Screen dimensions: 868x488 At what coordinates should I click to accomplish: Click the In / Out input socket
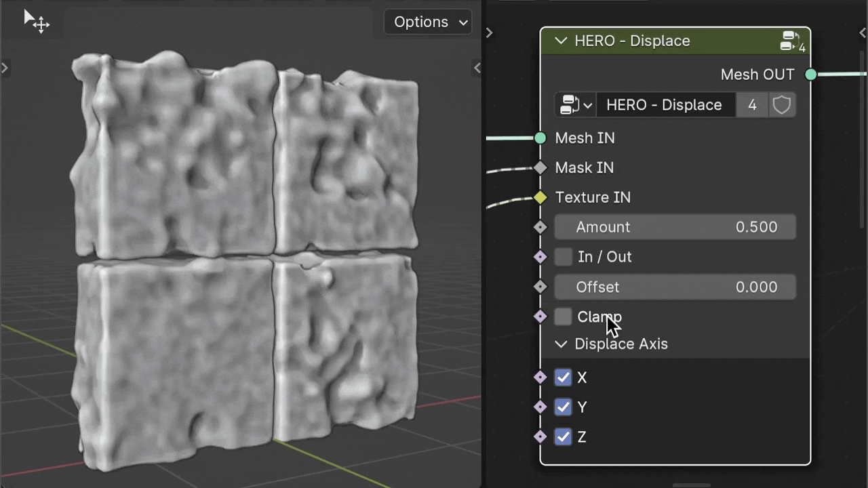coord(540,257)
